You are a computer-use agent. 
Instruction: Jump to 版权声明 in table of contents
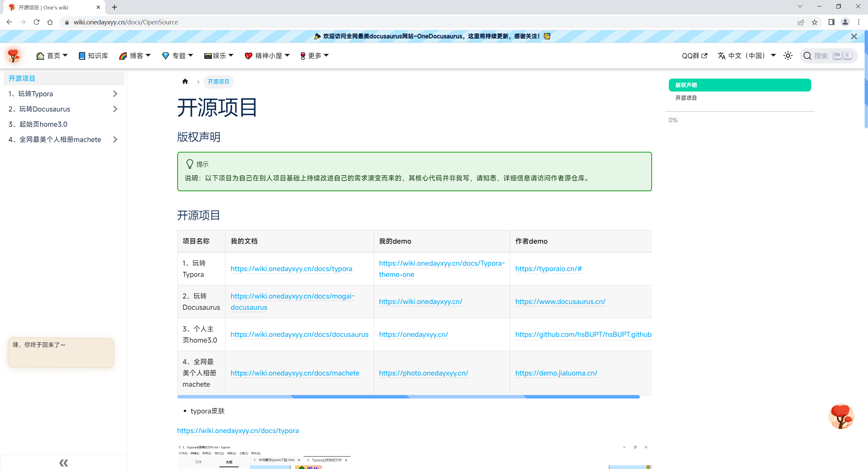[739, 85]
